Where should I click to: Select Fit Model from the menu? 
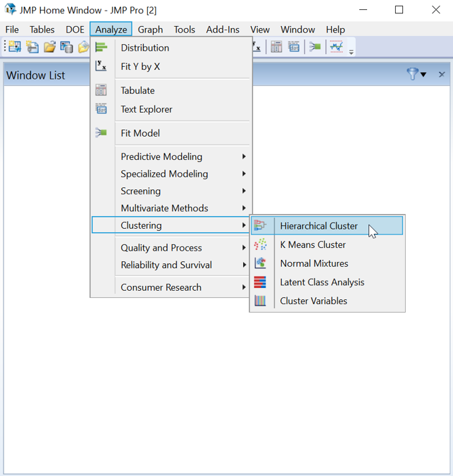[172, 133]
